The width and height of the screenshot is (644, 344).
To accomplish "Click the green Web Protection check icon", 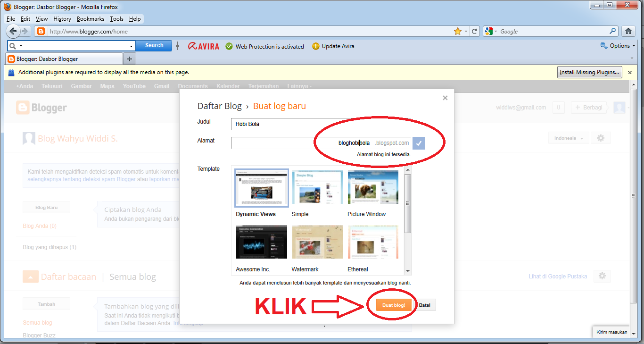I will (229, 46).
